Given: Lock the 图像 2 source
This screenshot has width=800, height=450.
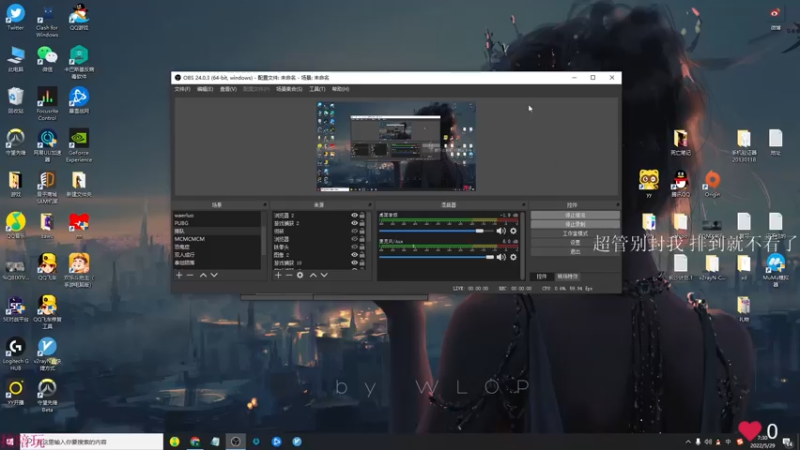Looking at the screenshot, I should (362, 255).
